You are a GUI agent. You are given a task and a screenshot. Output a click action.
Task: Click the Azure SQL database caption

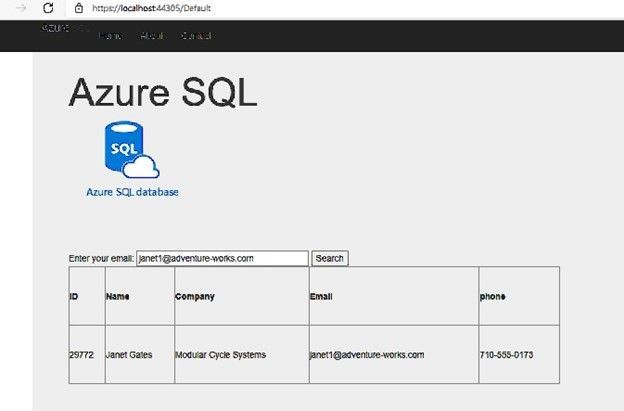132,192
